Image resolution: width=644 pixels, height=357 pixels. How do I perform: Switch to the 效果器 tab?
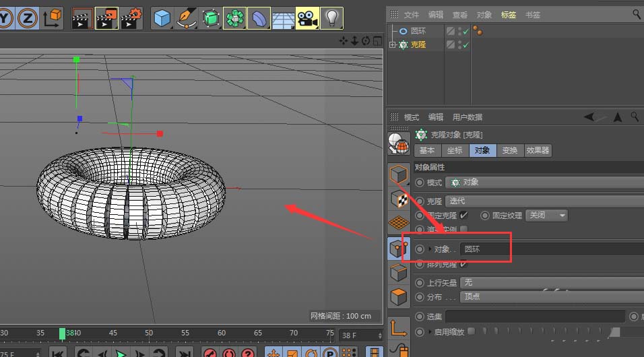(538, 151)
